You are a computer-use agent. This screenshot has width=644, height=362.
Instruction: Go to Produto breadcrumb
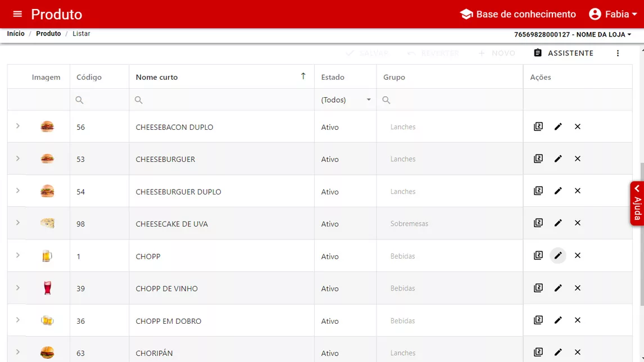pyautogui.click(x=48, y=34)
